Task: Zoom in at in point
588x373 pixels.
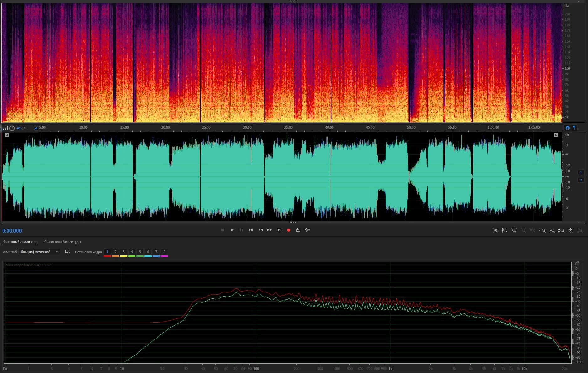Action: coord(542,230)
